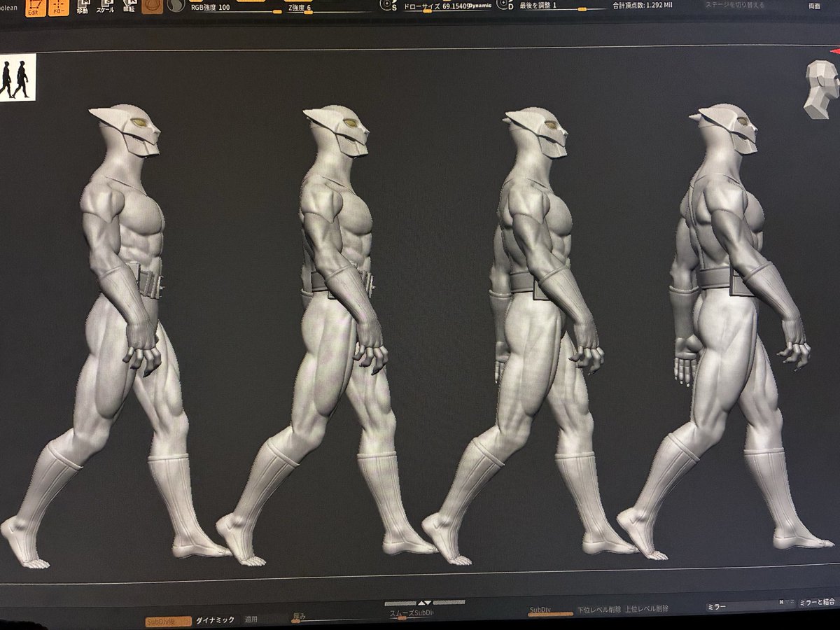Click the S draw size dial icon
The width and height of the screenshot is (840, 630).
point(389,6)
